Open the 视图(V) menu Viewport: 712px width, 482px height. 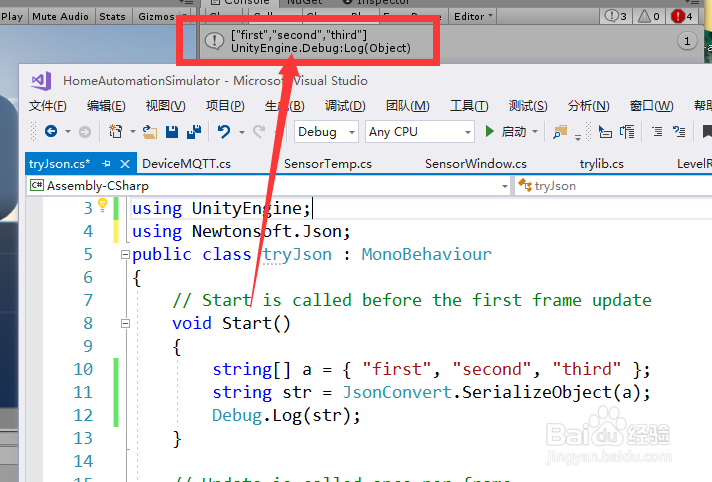tap(165, 106)
